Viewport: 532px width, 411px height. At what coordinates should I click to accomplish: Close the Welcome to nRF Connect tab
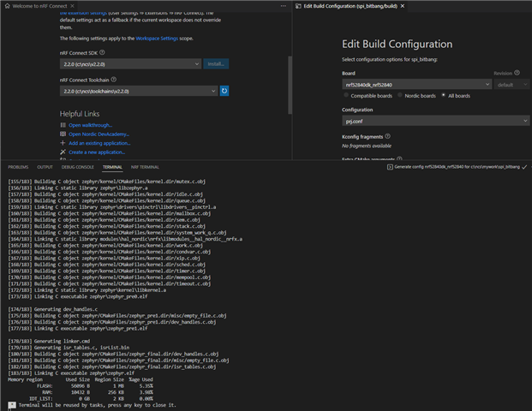tap(72, 6)
